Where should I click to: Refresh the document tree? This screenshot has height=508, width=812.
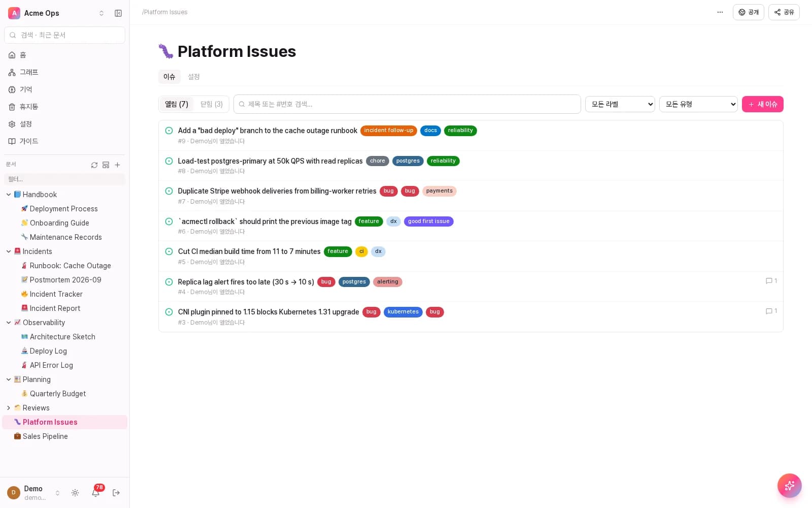[94, 165]
